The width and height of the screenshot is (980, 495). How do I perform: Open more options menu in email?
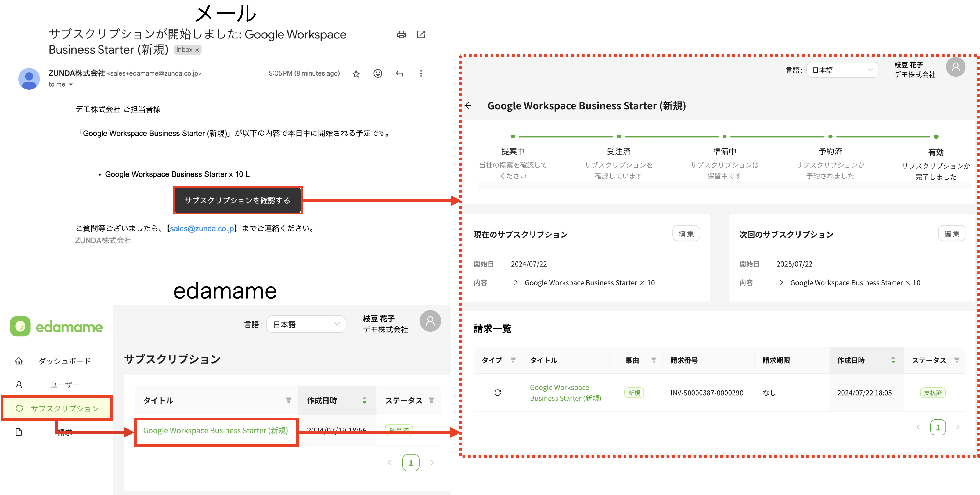coord(421,73)
